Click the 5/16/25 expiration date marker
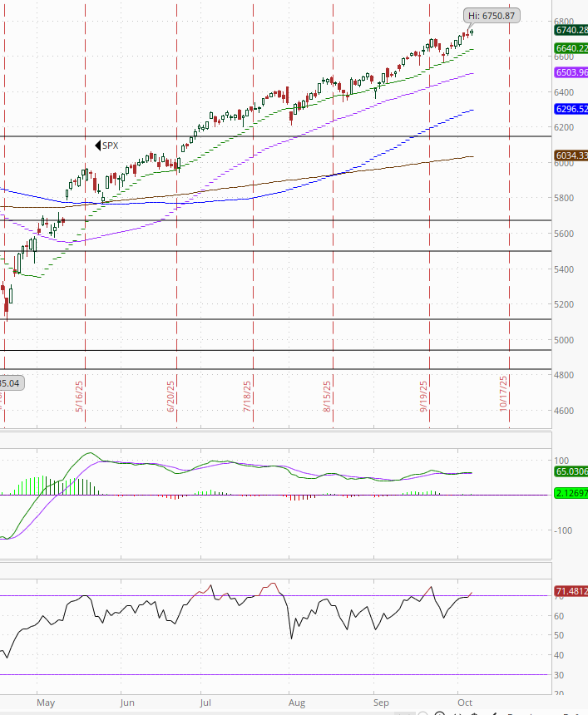 (x=79, y=397)
